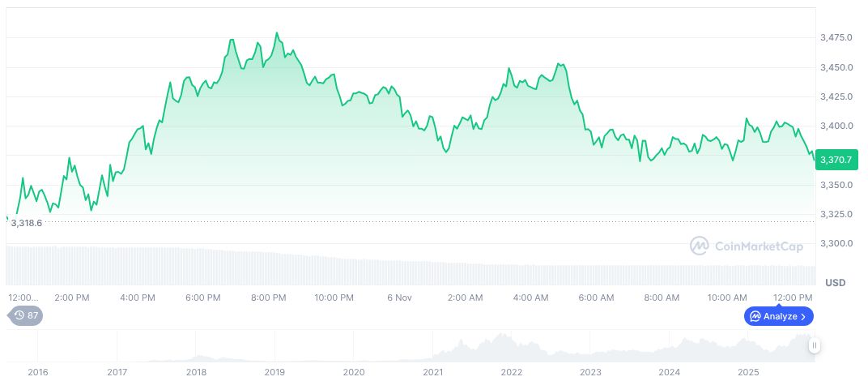Click the 10:00 AM time axis label
The image size is (868, 381).
(x=727, y=298)
